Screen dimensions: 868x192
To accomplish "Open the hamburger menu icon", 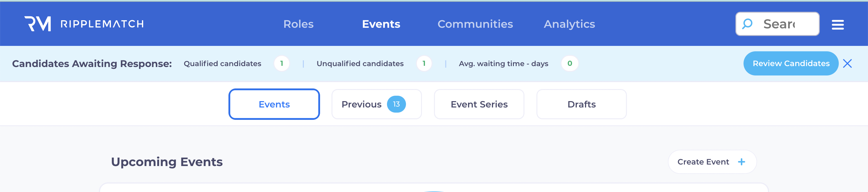I will (837, 24).
